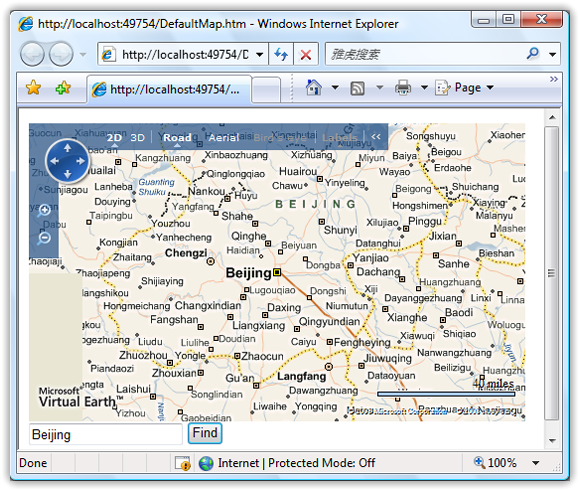Pan the map left with compass arrow
Image resolution: width=580 pixels, height=491 pixels.
pos(54,161)
